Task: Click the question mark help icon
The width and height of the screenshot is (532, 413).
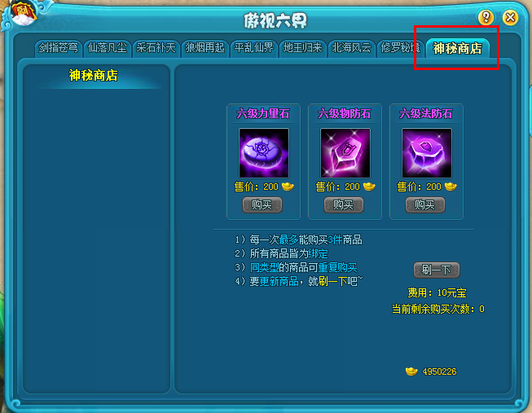Action: point(486,17)
